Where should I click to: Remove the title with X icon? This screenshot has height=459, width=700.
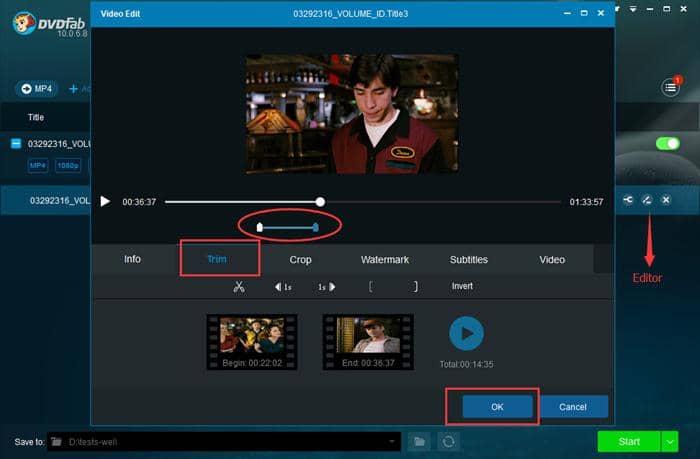point(666,200)
